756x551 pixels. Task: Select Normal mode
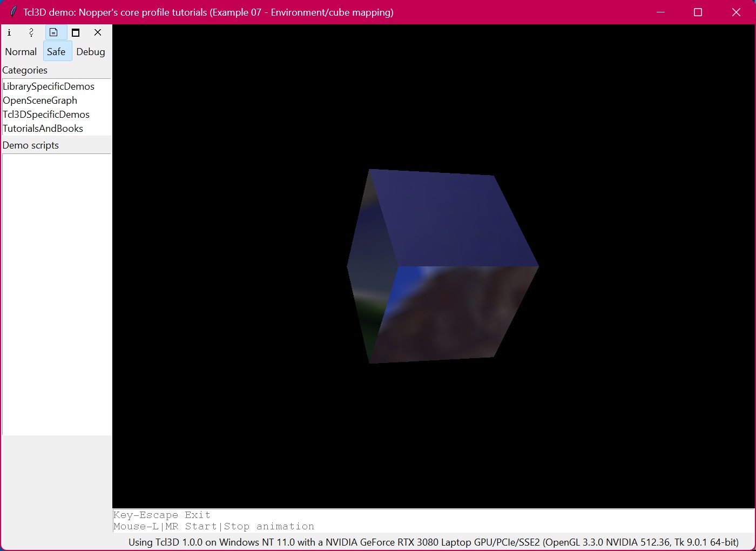tap(21, 52)
